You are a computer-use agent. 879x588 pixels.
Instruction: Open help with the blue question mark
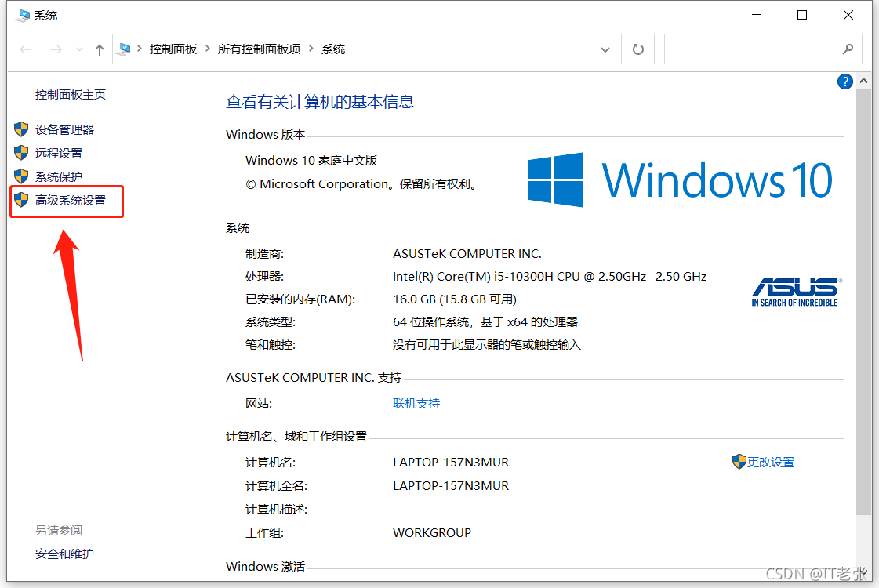(844, 82)
